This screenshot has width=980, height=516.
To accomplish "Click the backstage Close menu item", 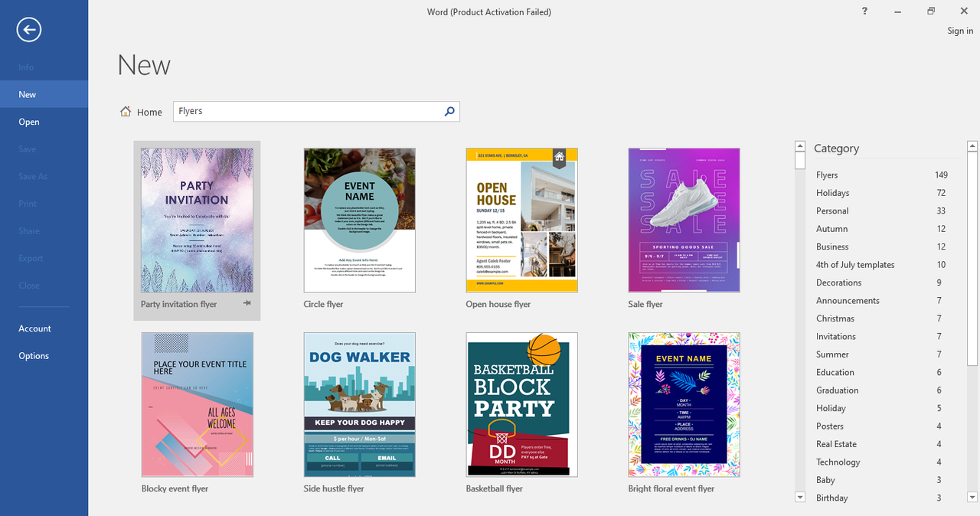I will 44,286.
